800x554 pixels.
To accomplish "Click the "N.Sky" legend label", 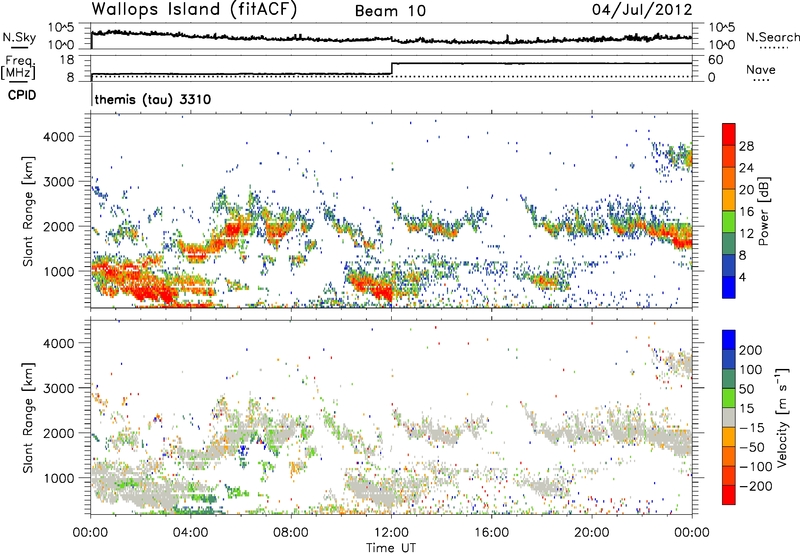I will [19, 37].
